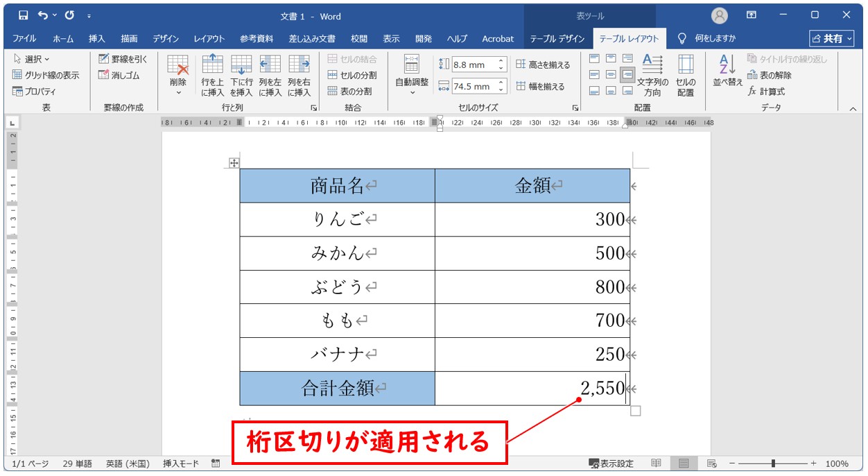This screenshot has width=868, height=476.
Task: Expand the 削除 delete dropdown
Action: pyautogui.click(x=177, y=92)
